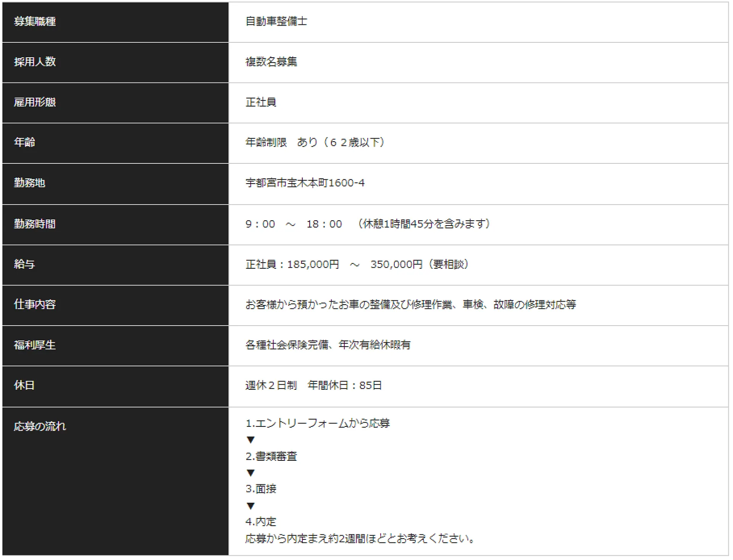Image resolution: width=733 pixels, height=560 pixels.
Task: Click the address 宇都宮市宝木本町1600-4
Action: pyautogui.click(x=305, y=183)
